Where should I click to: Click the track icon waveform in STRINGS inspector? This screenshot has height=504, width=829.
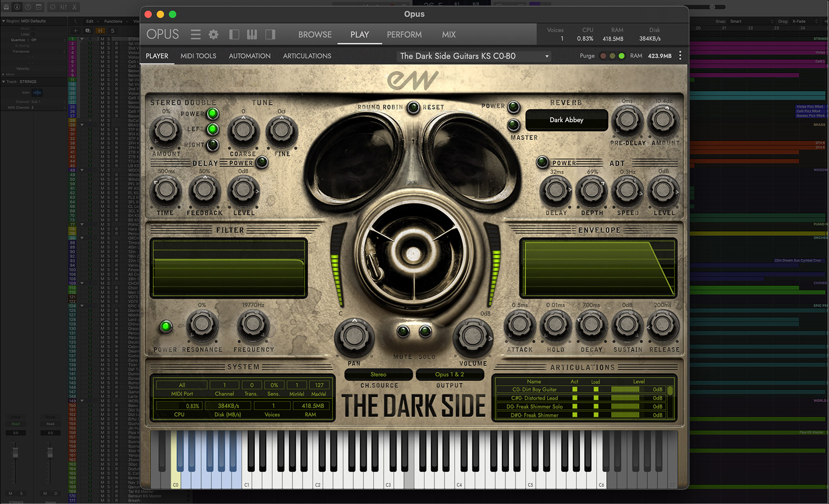point(37,92)
